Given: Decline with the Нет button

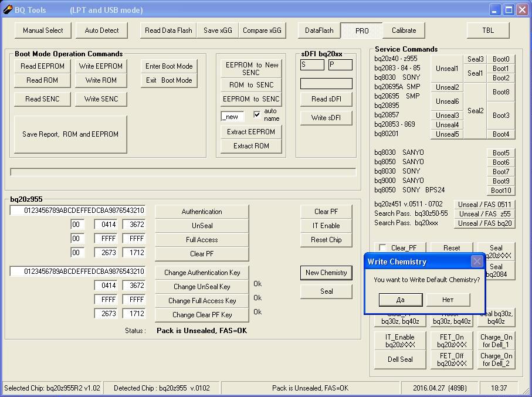Looking at the screenshot, I should 448,300.
